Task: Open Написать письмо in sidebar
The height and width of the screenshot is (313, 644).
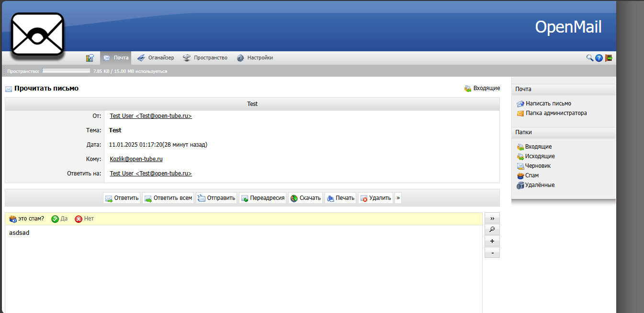Action: point(544,104)
